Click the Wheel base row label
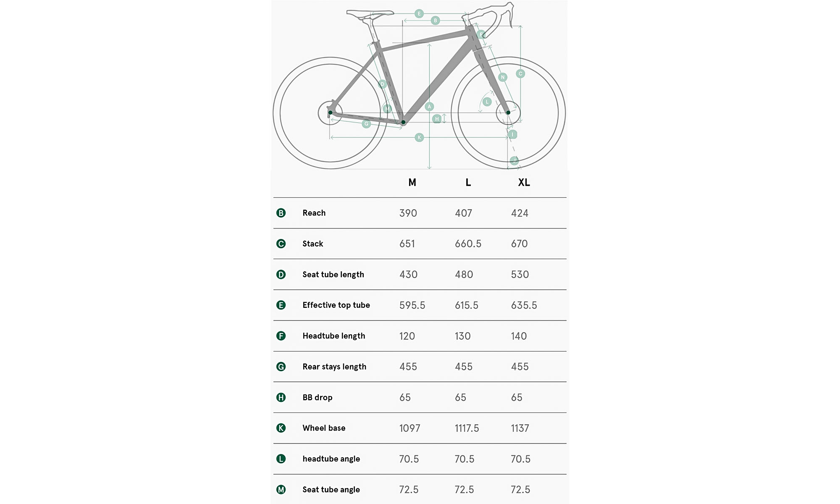The image size is (840, 504). click(x=324, y=428)
